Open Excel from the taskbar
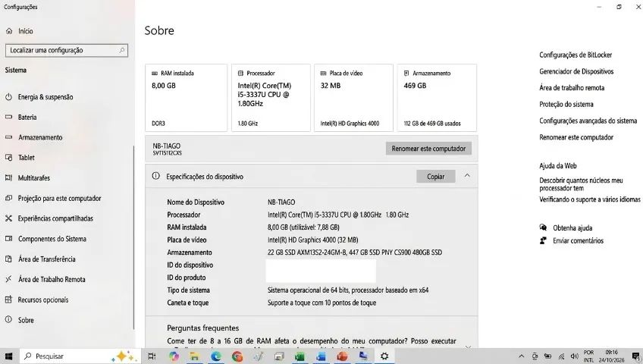The height and width of the screenshot is (364, 643). coord(300,356)
